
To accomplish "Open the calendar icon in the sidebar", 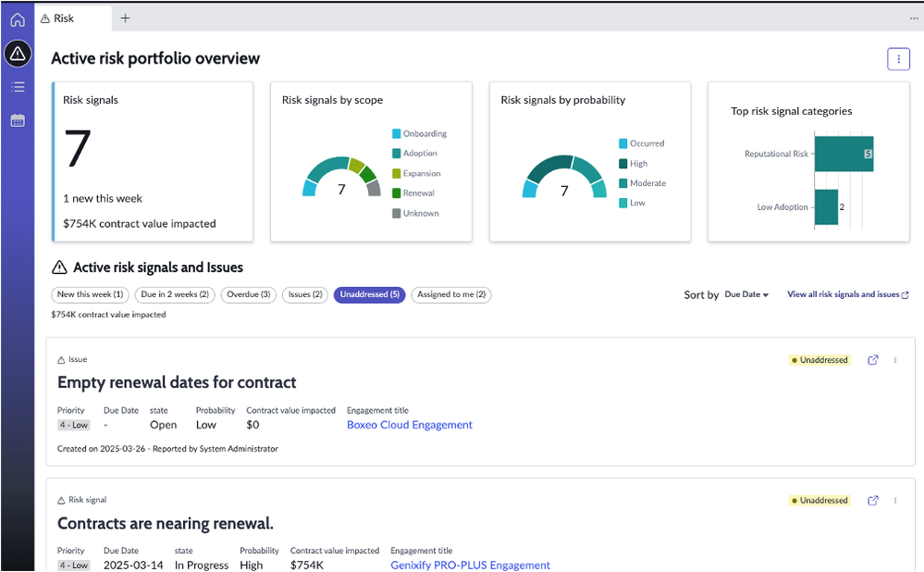I will (x=18, y=118).
